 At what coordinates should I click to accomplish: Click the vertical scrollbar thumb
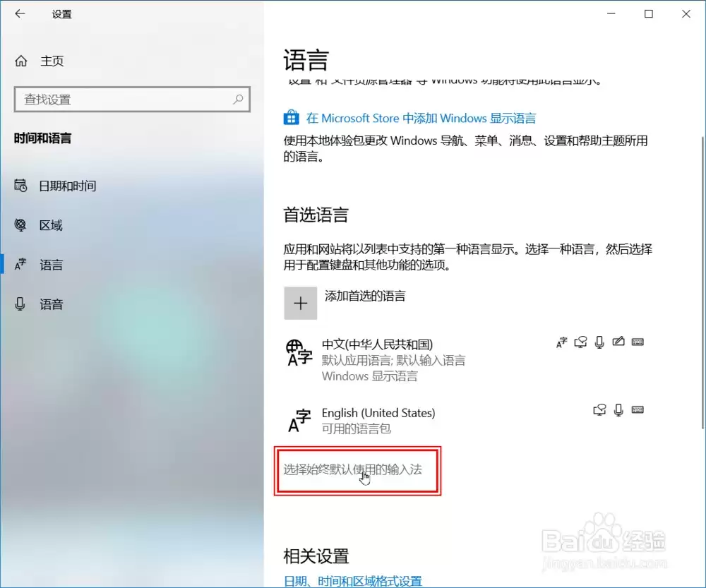tap(703, 283)
